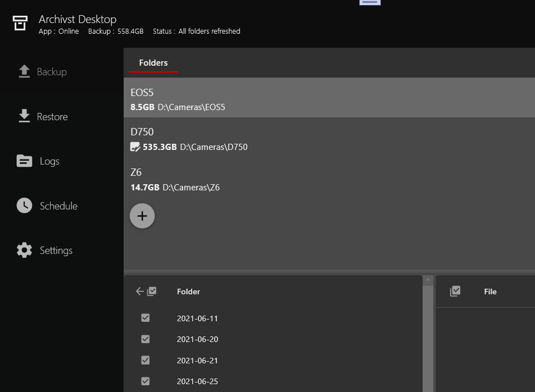The image size is (535, 392).
Task: Uncheck the 2021-06-20 folder checkbox
Action: (x=146, y=339)
